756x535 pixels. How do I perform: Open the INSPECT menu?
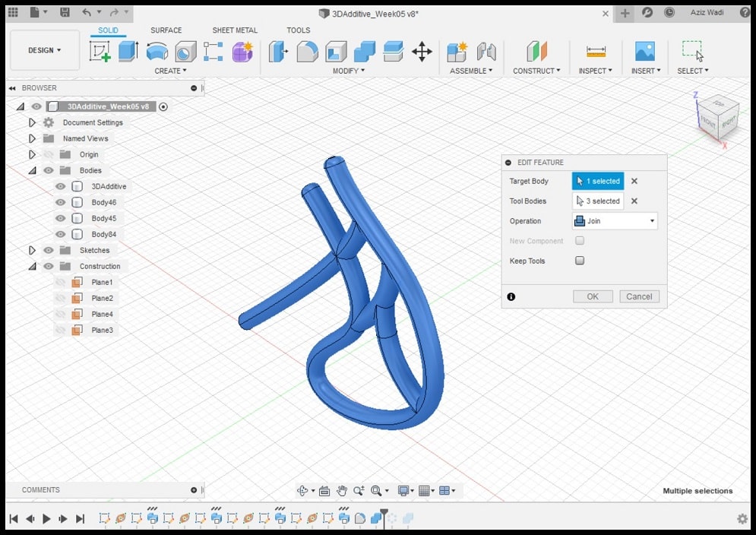[596, 71]
